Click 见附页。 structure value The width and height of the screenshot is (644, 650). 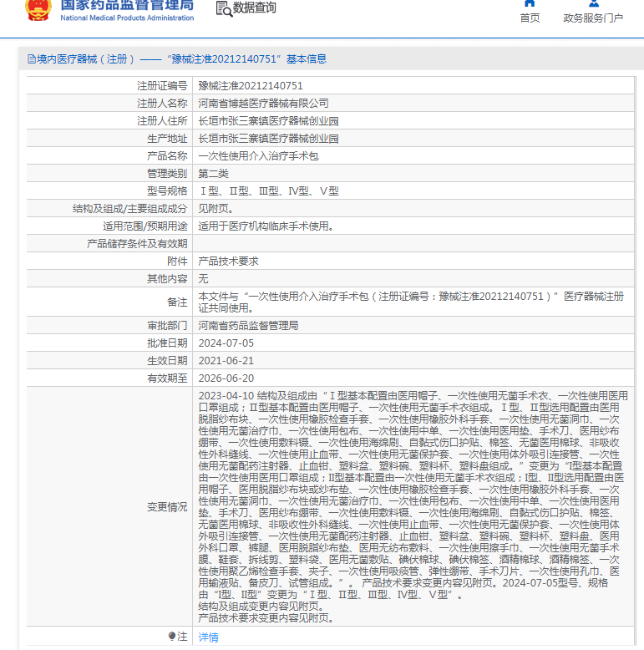pyautogui.click(x=216, y=209)
